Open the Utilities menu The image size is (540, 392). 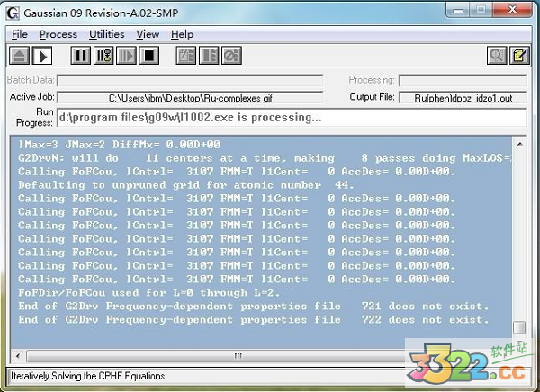click(x=107, y=34)
